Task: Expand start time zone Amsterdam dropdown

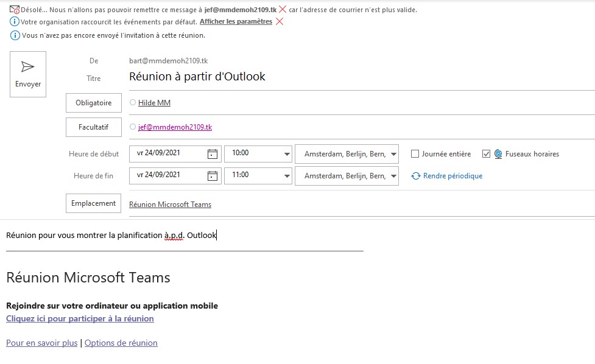Action: click(393, 154)
